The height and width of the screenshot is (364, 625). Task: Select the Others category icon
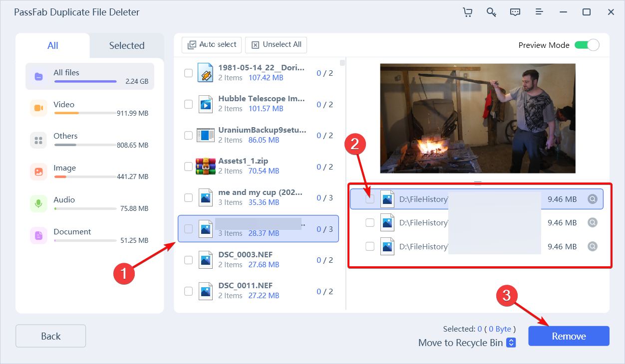coord(38,140)
